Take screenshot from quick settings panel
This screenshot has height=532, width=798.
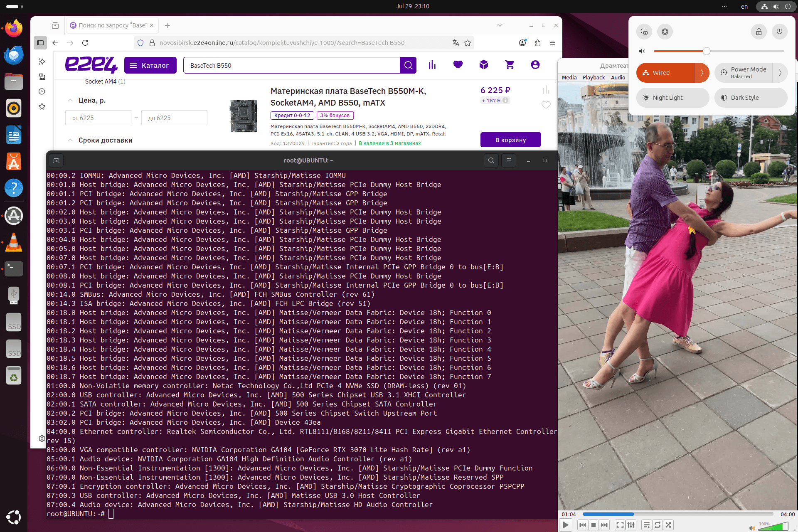coord(645,32)
